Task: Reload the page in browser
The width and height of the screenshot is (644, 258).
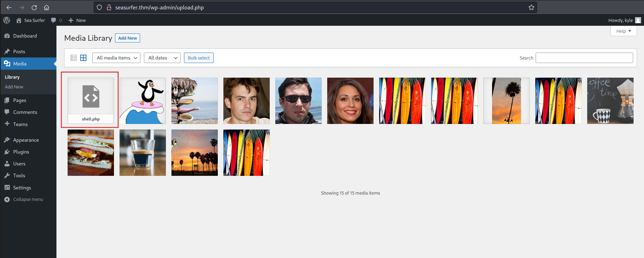Action: click(34, 7)
